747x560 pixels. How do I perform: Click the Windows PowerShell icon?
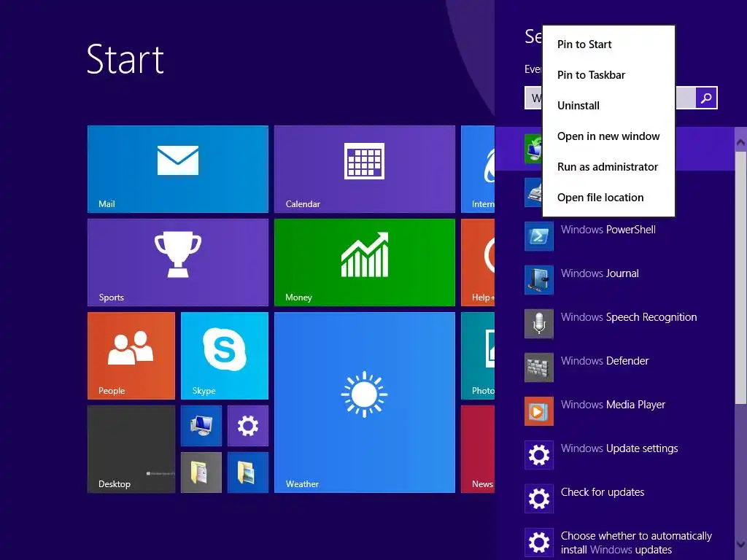point(539,236)
